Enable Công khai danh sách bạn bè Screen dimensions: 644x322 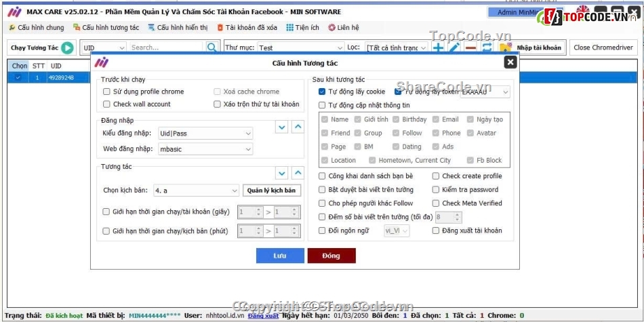tap(322, 176)
